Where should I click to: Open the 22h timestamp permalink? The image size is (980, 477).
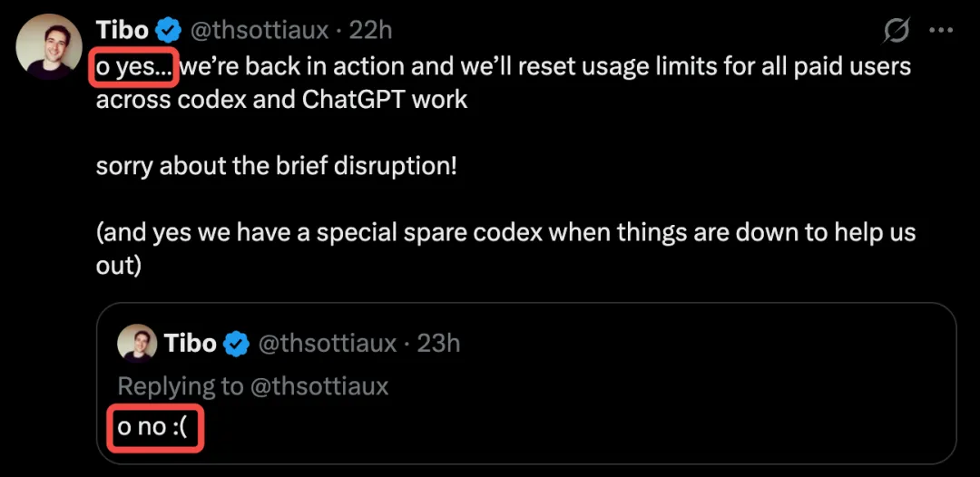pos(370,30)
